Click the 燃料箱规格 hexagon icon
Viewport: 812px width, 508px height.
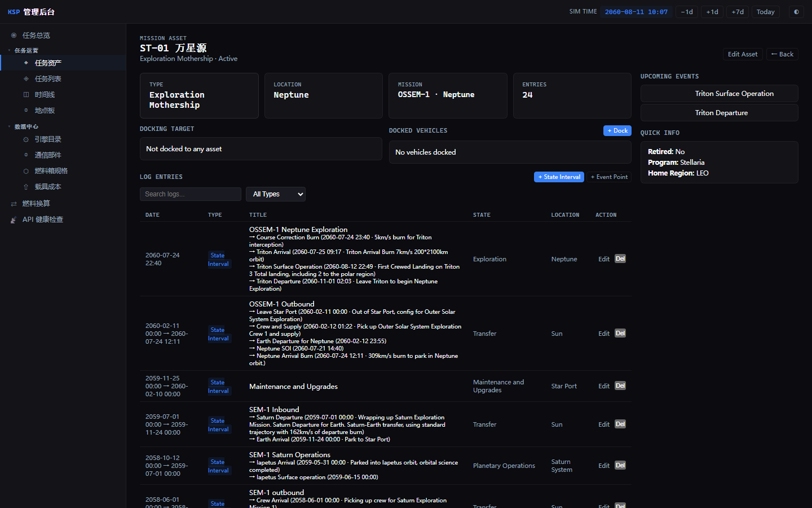[26, 171]
